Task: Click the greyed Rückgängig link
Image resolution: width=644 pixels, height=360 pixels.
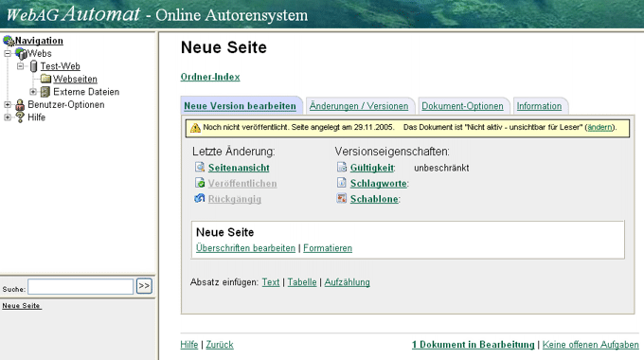Action: (235, 199)
